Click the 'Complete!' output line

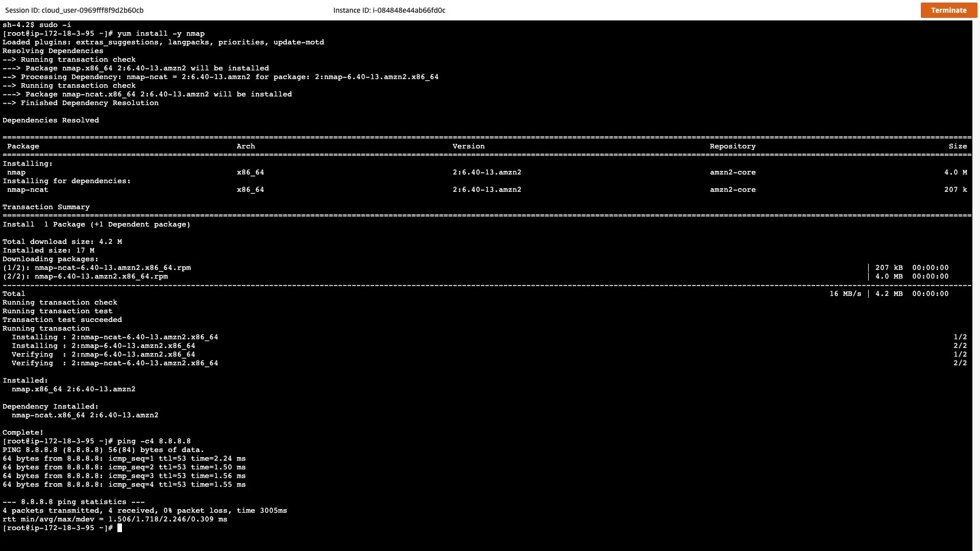tap(23, 433)
